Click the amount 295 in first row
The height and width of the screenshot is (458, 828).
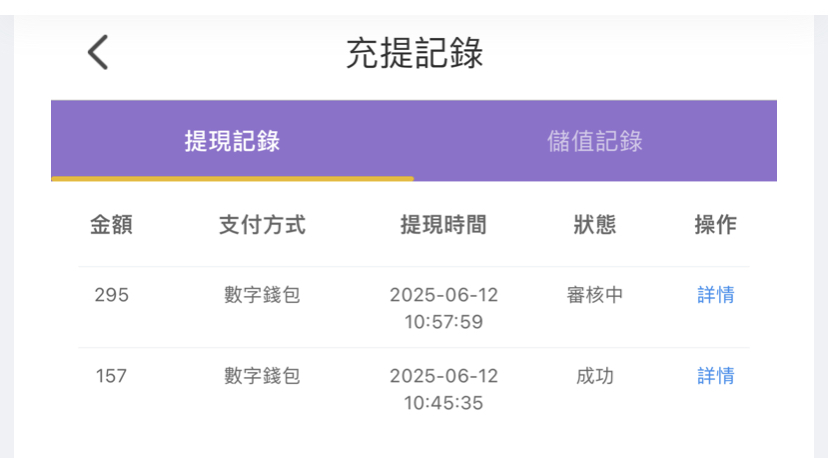(111, 295)
